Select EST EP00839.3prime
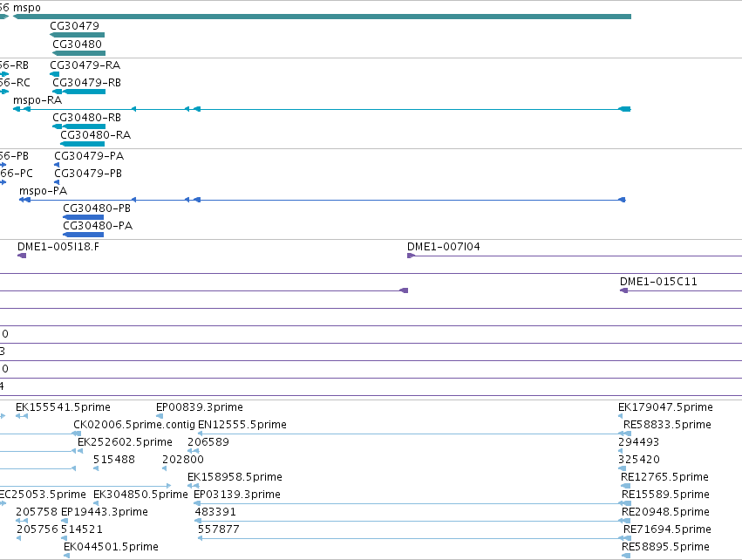 (x=199, y=407)
